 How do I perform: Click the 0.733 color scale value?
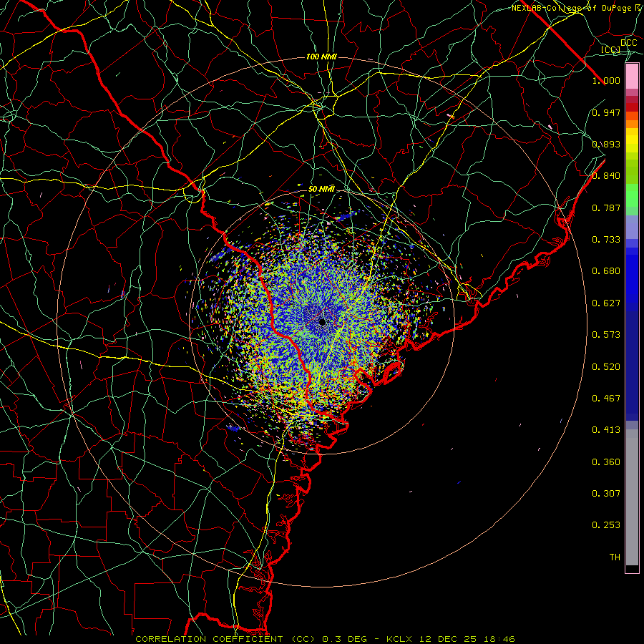[x=606, y=240]
